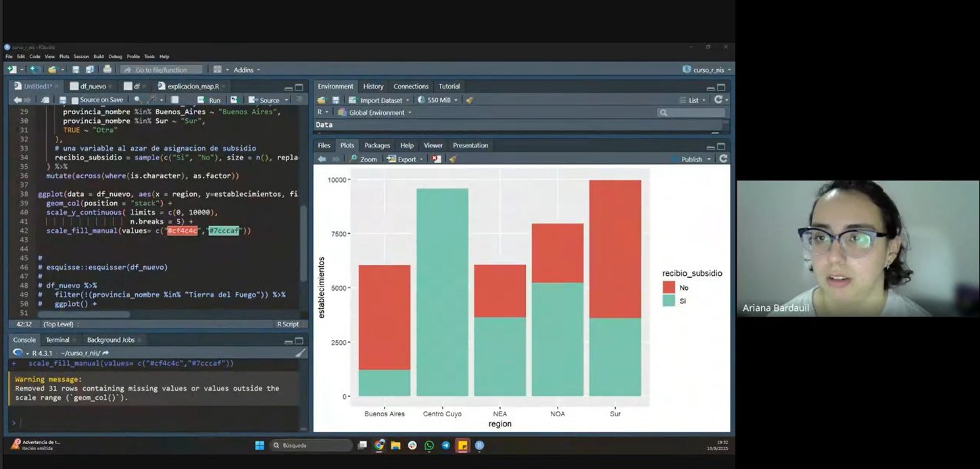This screenshot has width=980, height=469.
Task: Click the Save all documents icon
Action: click(x=89, y=70)
